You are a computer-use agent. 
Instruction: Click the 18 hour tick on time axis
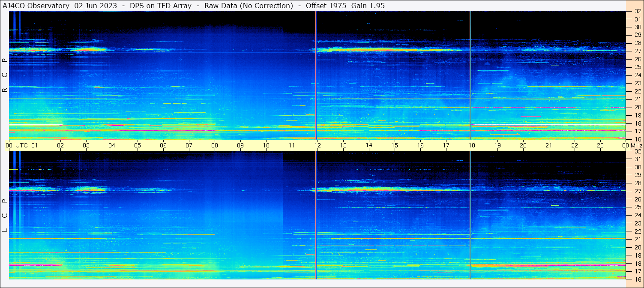(x=472, y=145)
